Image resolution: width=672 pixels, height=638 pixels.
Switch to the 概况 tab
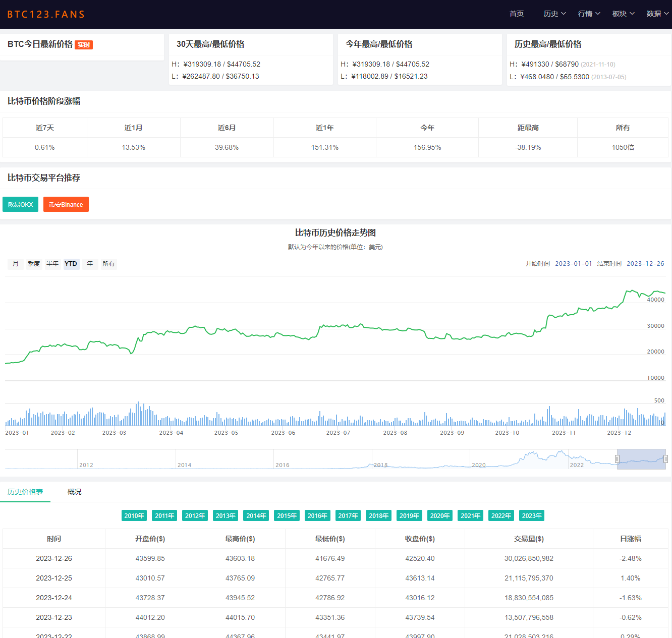(x=74, y=492)
